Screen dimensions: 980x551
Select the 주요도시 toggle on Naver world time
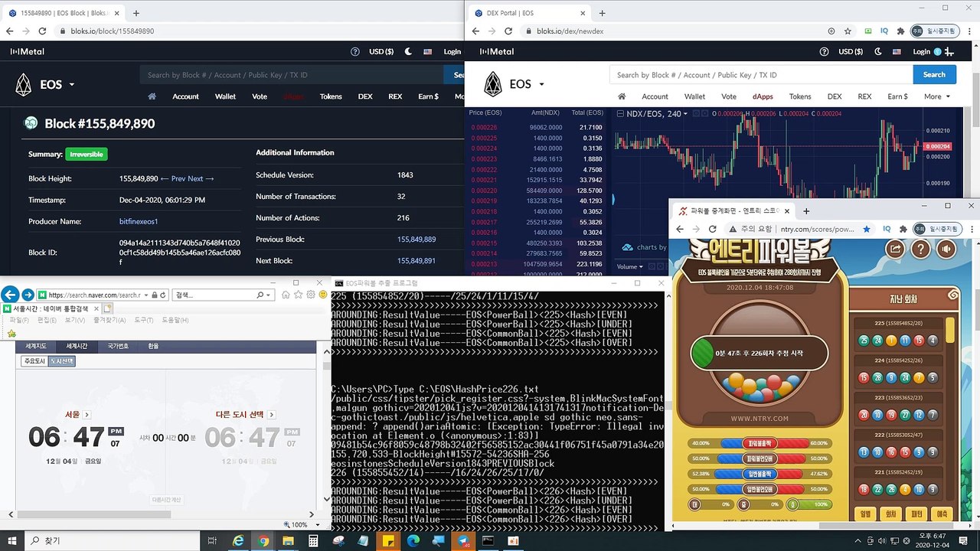coord(35,361)
